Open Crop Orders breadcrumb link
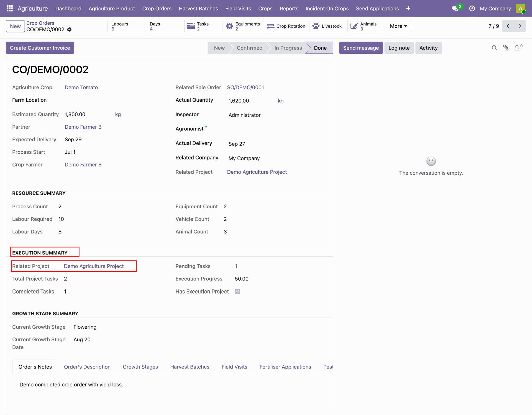The image size is (532, 415). [x=40, y=23]
